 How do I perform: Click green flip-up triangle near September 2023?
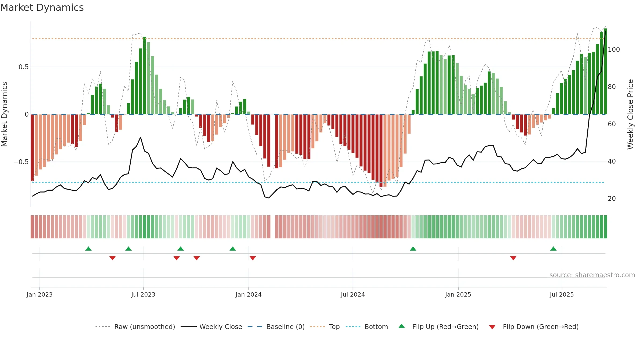pyautogui.click(x=181, y=249)
